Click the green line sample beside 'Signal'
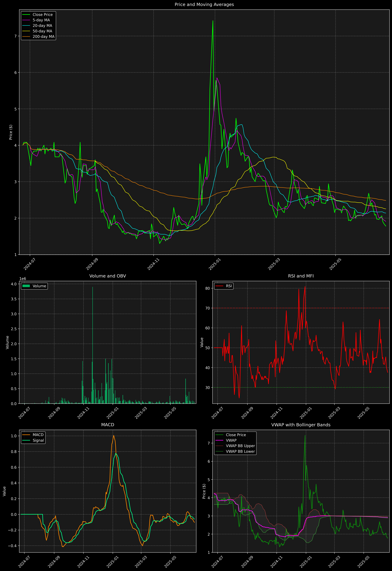Viewport: 392px width, 571px height. [26, 440]
